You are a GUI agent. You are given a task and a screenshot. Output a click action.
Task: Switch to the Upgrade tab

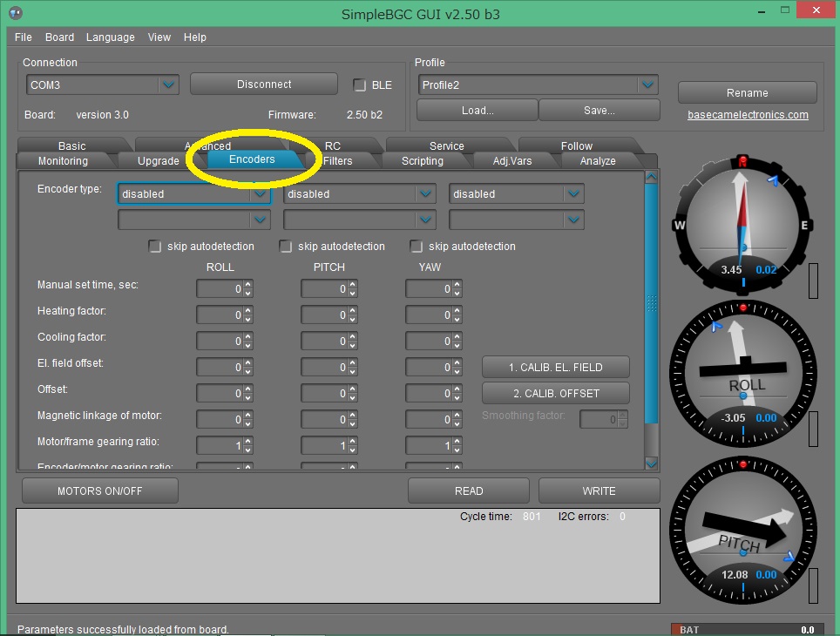pyautogui.click(x=159, y=160)
